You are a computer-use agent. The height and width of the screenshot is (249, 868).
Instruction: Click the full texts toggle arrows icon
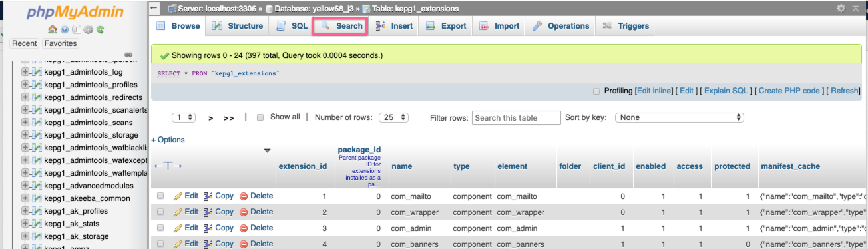(168, 166)
